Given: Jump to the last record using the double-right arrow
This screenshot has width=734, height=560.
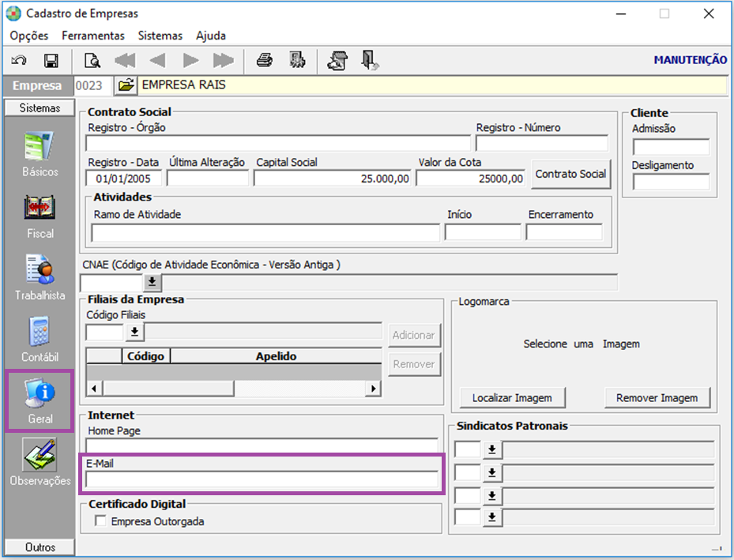Looking at the screenshot, I should pos(224,60).
